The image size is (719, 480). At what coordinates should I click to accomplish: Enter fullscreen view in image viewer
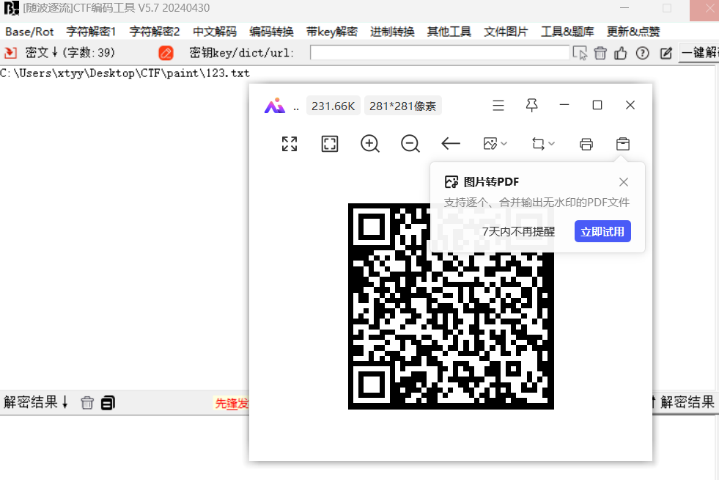[289, 143]
